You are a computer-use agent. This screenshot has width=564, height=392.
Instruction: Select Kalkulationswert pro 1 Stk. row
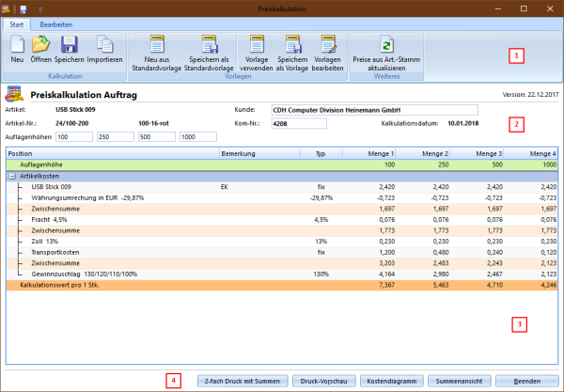(x=282, y=285)
